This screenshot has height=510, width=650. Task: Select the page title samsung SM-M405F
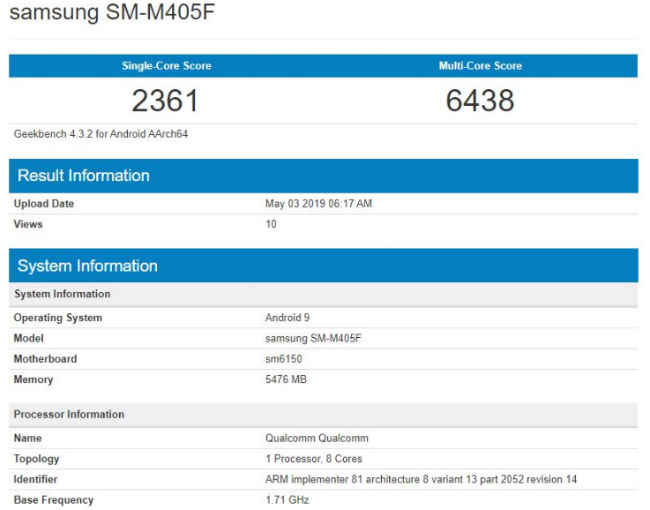(x=112, y=11)
